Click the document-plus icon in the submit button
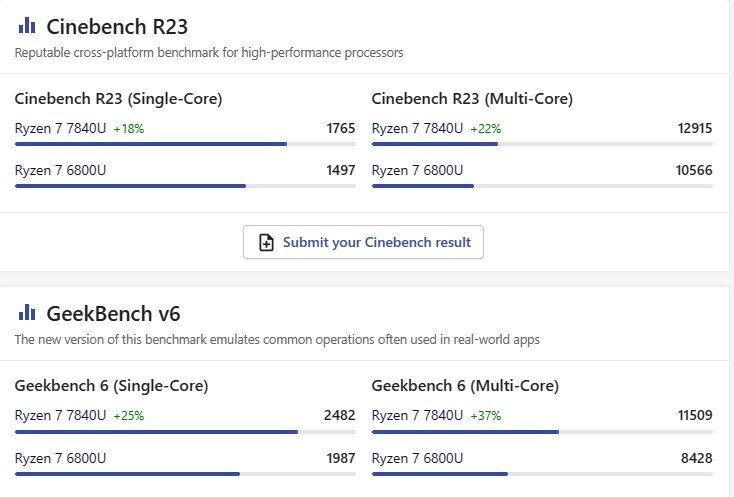The image size is (734, 497). coord(266,242)
